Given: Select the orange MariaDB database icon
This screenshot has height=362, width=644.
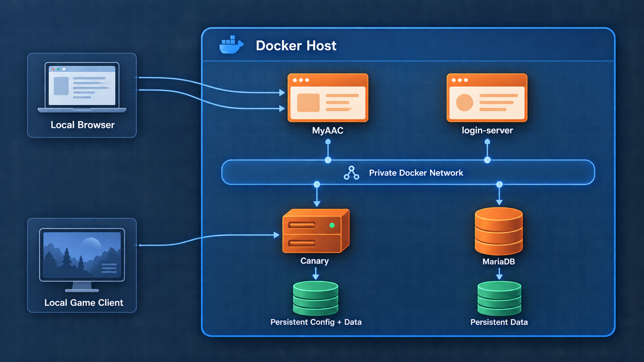Looking at the screenshot, I should click(499, 231).
